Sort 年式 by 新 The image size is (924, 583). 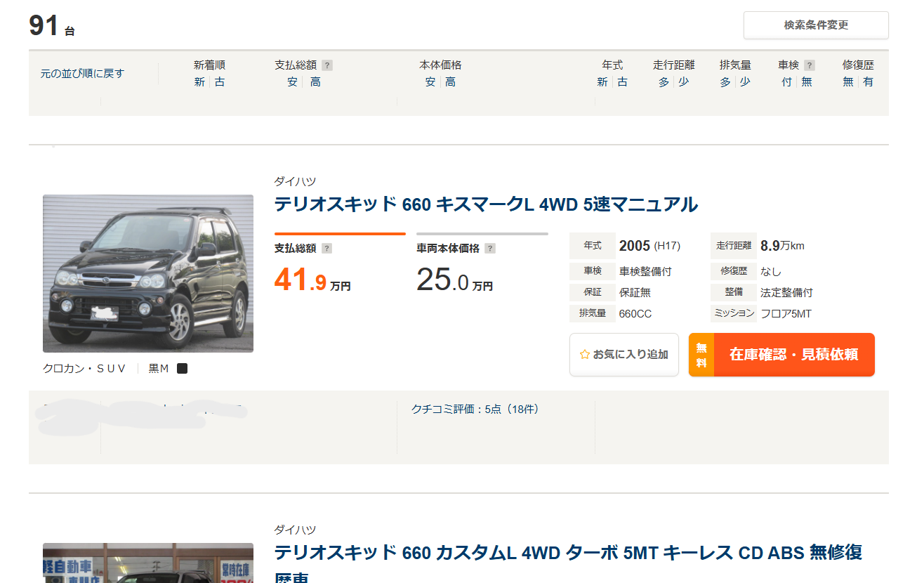pos(602,81)
